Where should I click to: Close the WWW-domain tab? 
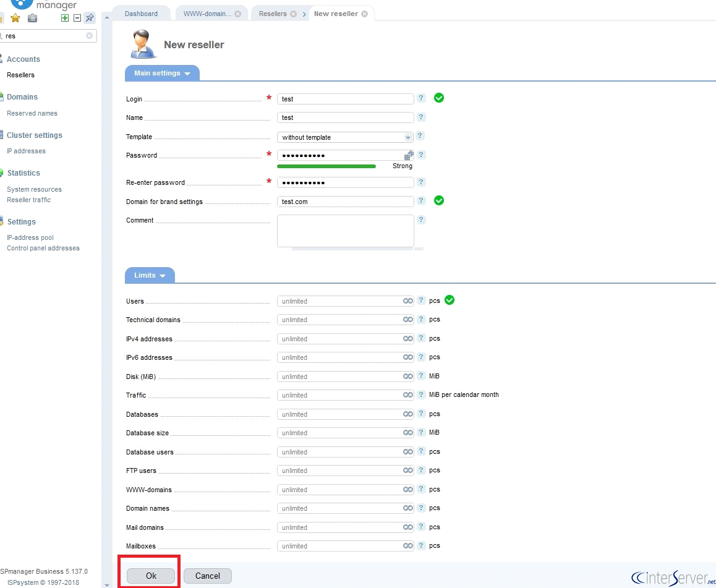(x=237, y=14)
